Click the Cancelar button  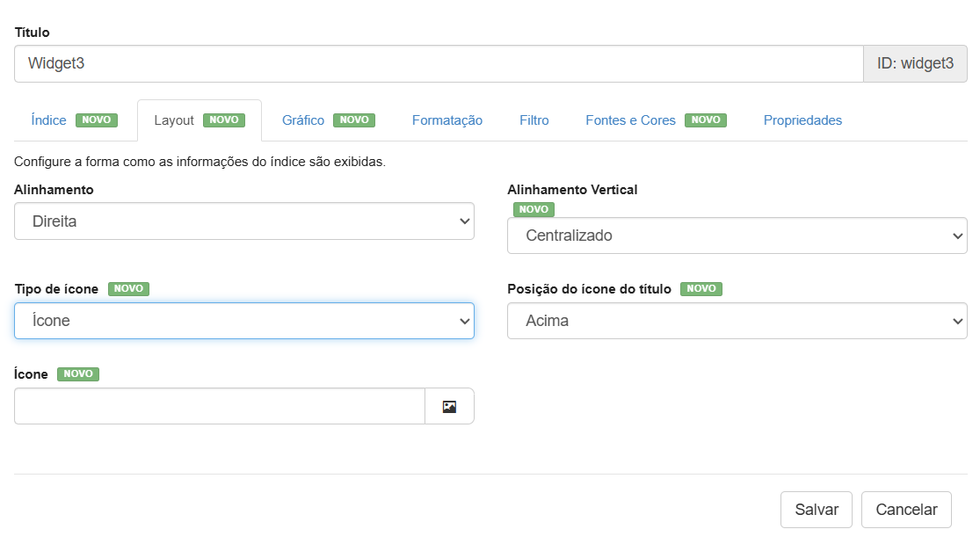pos(906,510)
